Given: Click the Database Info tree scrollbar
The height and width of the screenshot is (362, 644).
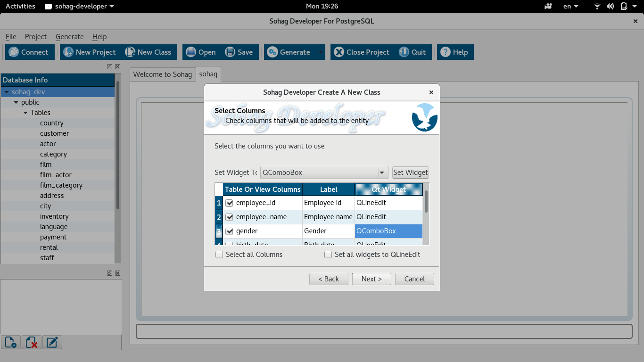Looking at the screenshot, I should click(x=118, y=145).
